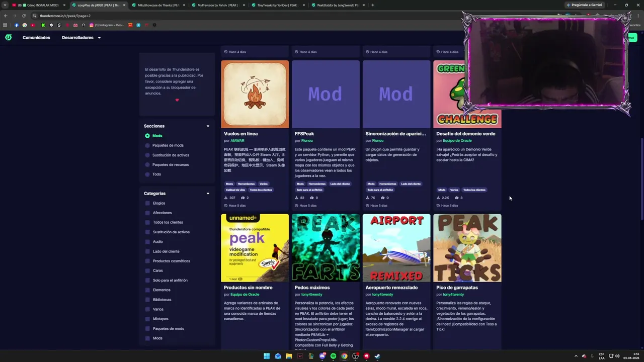Click the PEAK FARTS mod thumbnail
Screen dimensions: 644x362
(x=326, y=248)
